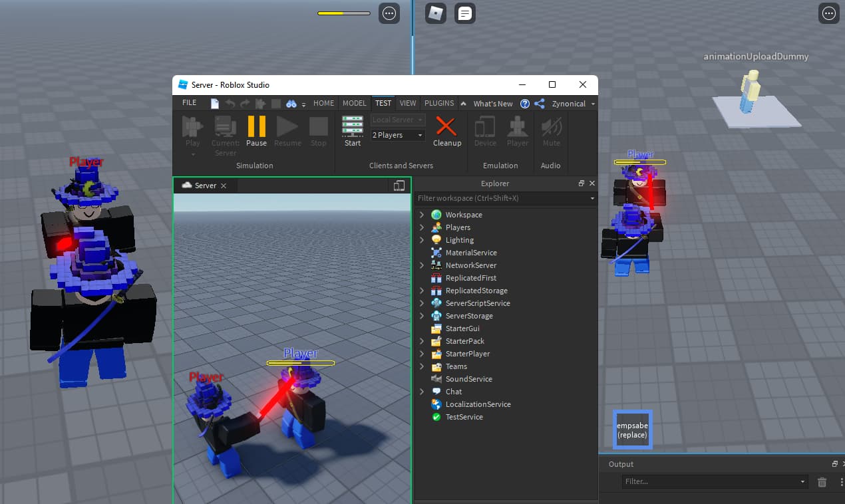Select SoundService in Explorer

pos(468,379)
